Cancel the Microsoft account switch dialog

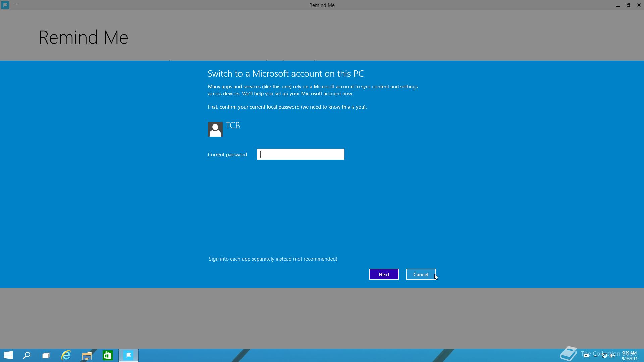(421, 274)
